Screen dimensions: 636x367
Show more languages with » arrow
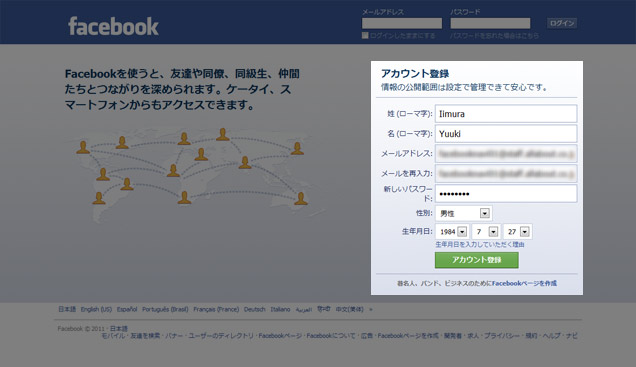coord(370,309)
